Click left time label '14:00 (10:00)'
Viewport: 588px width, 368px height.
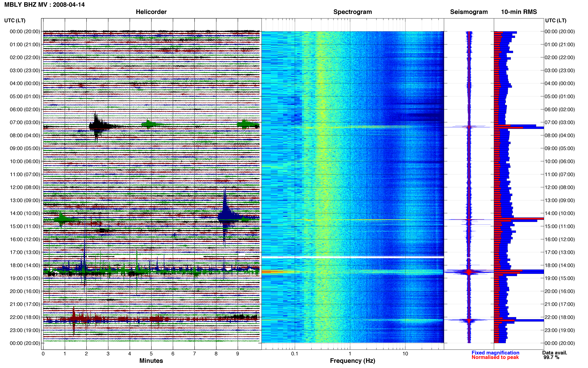(x=25, y=213)
